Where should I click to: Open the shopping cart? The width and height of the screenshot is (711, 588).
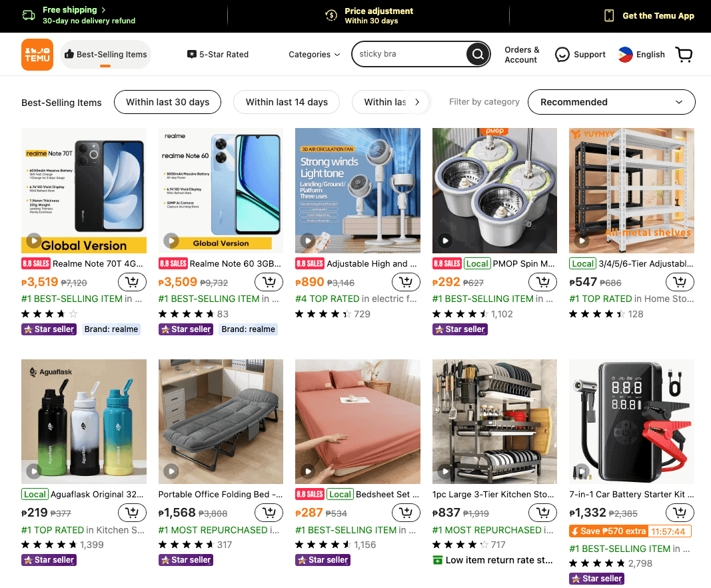tap(684, 54)
